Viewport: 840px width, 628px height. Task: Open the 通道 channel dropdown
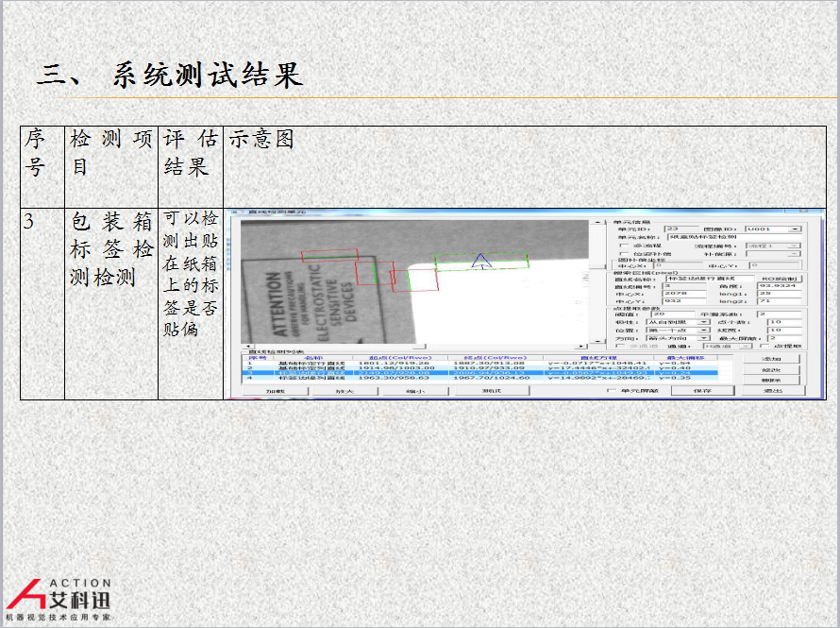click(728, 347)
